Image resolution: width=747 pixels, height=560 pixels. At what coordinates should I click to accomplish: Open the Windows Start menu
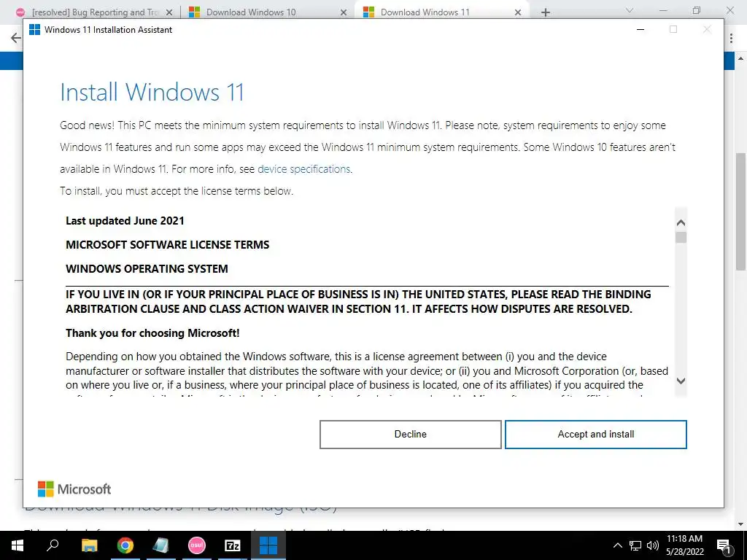pyautogui.click(x=18, y=545)
